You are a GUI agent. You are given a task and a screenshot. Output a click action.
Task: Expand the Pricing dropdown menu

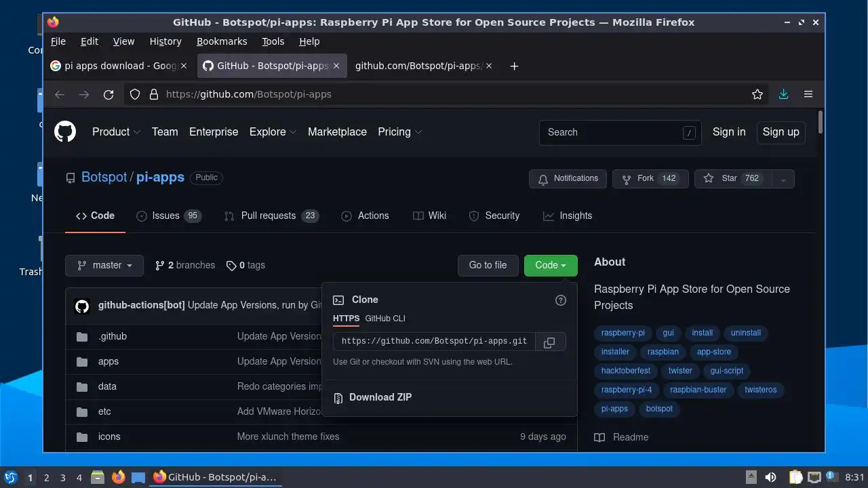click(x=400, y=132)
